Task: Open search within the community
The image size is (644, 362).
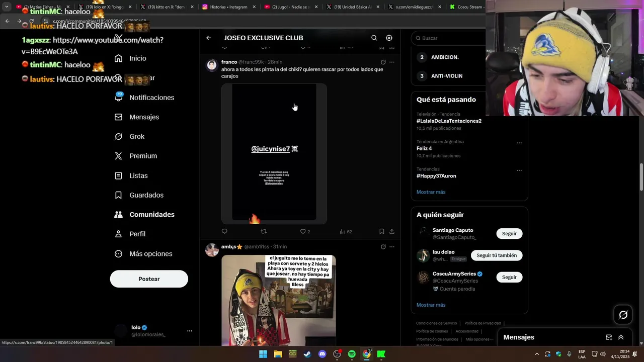Action: tap(374, 38)
